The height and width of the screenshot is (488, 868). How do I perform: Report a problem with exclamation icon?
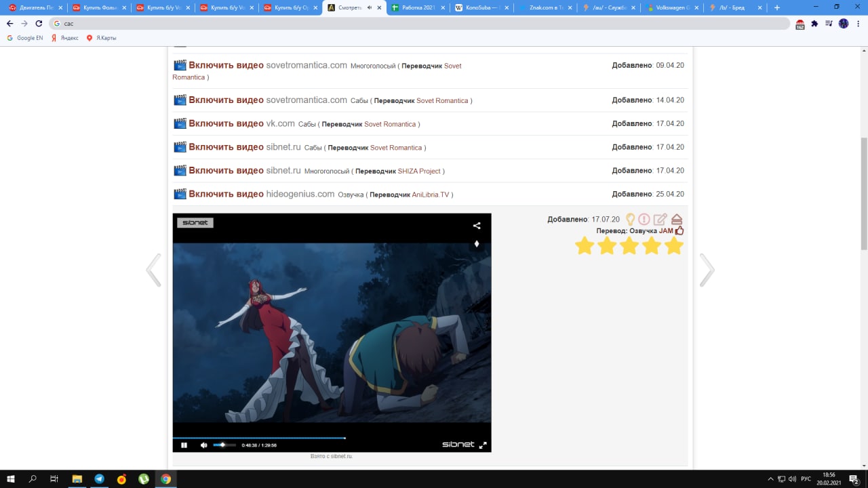644,220
